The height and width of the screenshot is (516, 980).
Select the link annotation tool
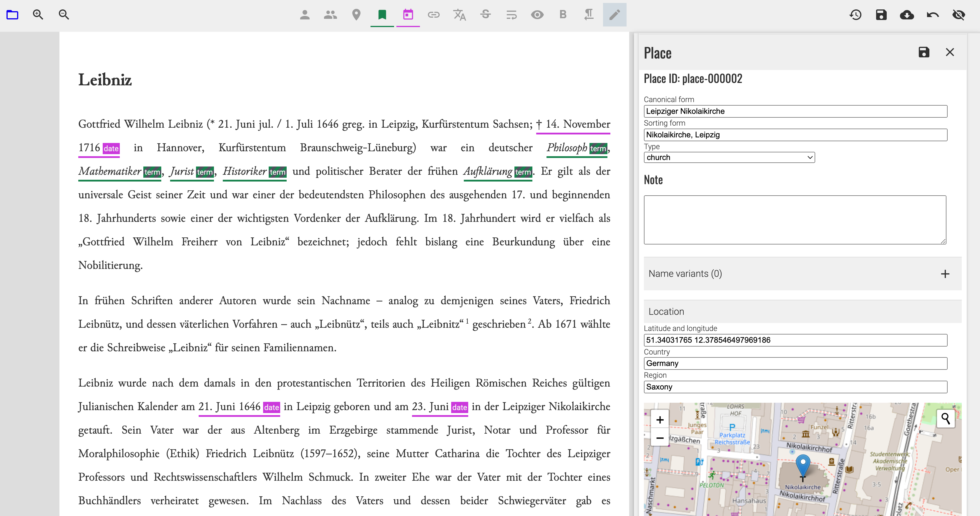pyautogui.click(x=434, y=15)
